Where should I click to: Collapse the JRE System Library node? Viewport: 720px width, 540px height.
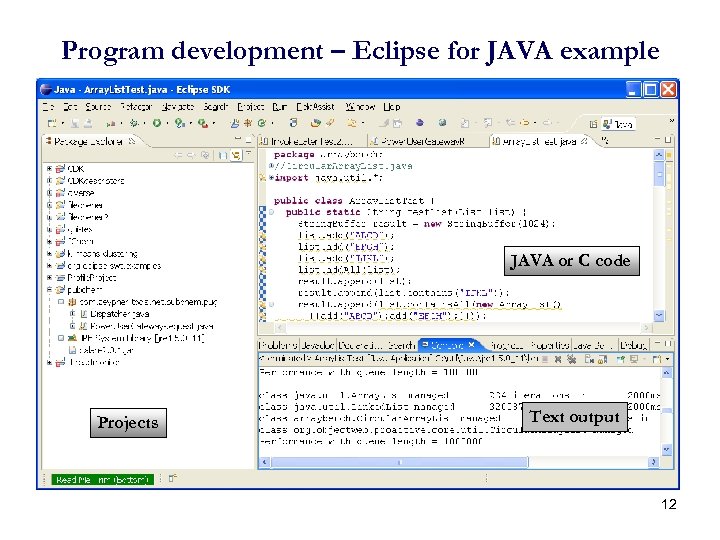point(61,338)
